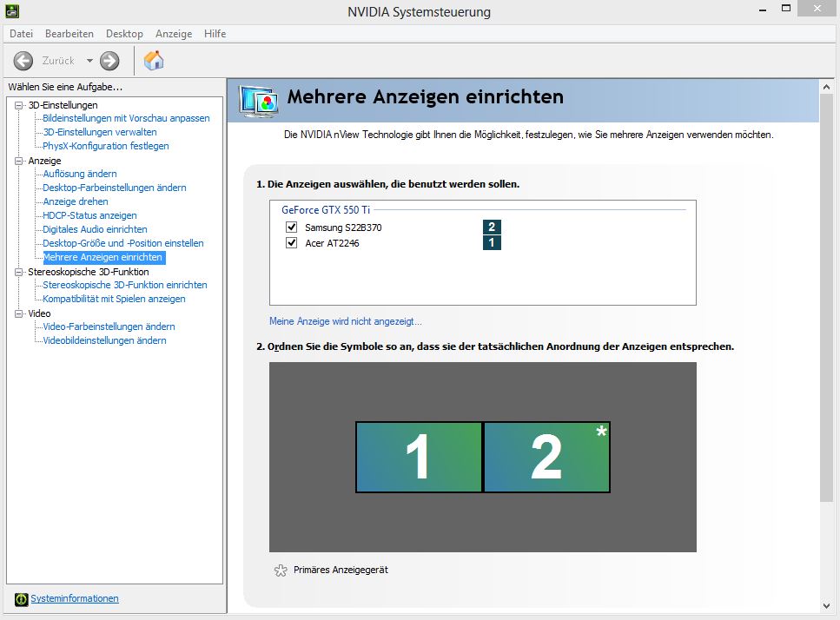The image size is (840, 620).
Task: Click the Samsung S22B370 label
Action: (343, 228)
